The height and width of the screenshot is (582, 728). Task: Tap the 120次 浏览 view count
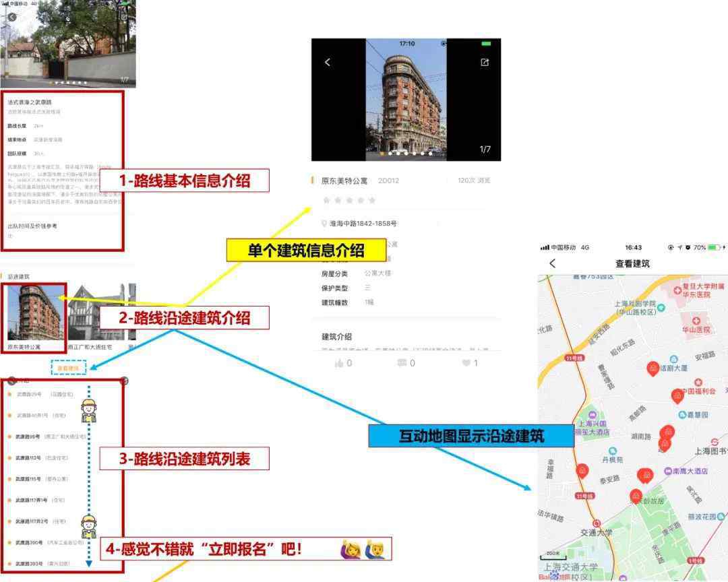[474, 180]
